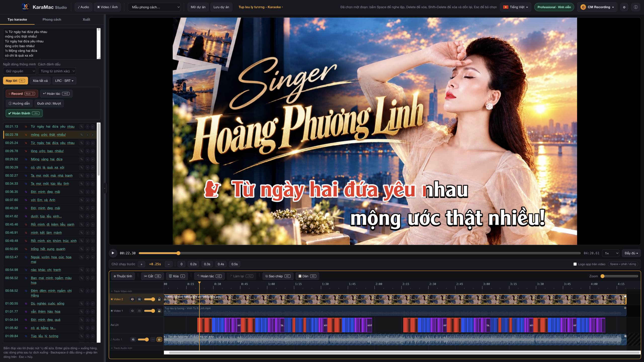Viewport: 644px width, 362px height.
Task: Click the right nudge arrow on lyric row 00:29.32
Action: pyautogui.click(x=93, y=159)
